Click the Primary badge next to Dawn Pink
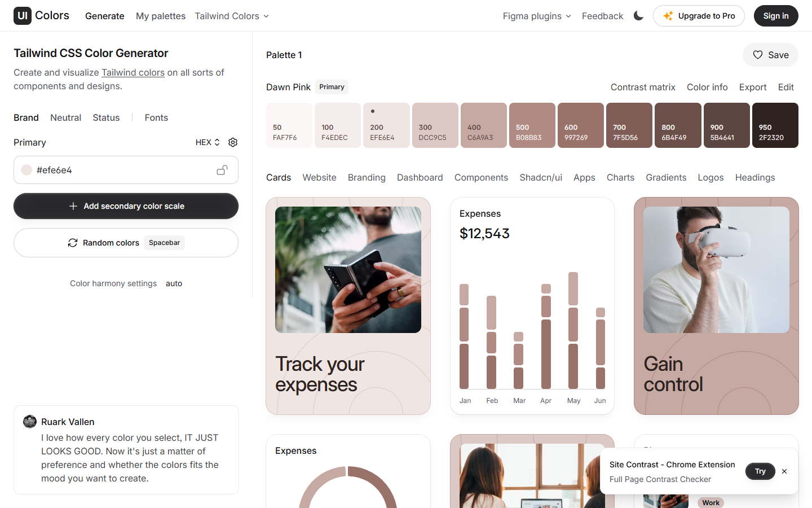Screen dimensions: 812x508 click(332, 87)
